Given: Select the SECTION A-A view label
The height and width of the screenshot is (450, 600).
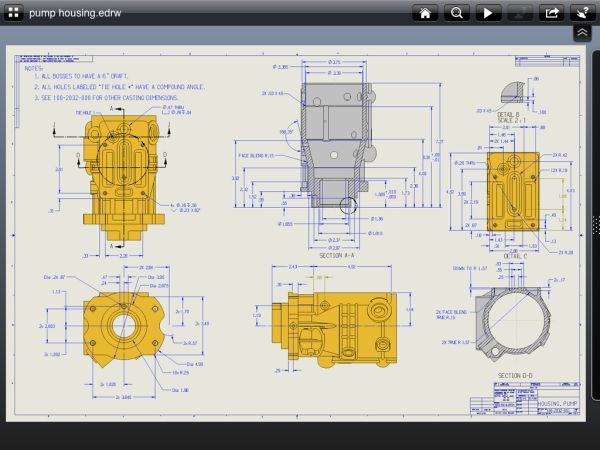Looking at the screenshot, I should [x=338, y=256].
